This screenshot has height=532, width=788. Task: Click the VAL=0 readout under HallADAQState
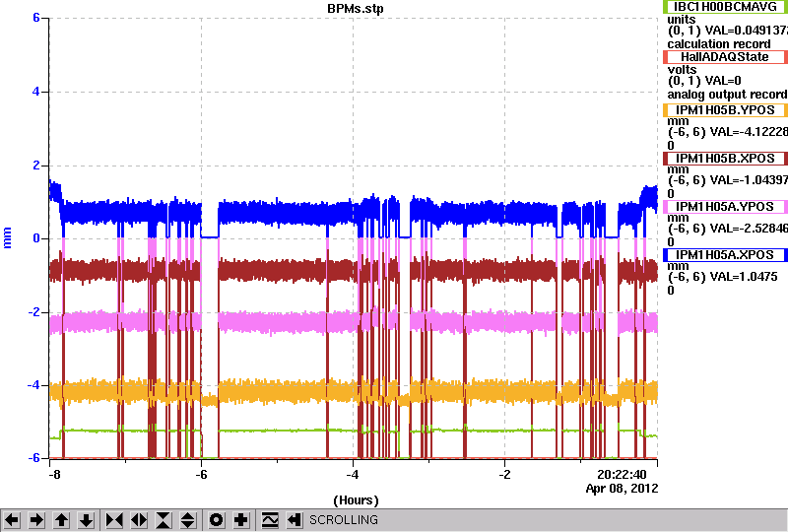point(723,81)
